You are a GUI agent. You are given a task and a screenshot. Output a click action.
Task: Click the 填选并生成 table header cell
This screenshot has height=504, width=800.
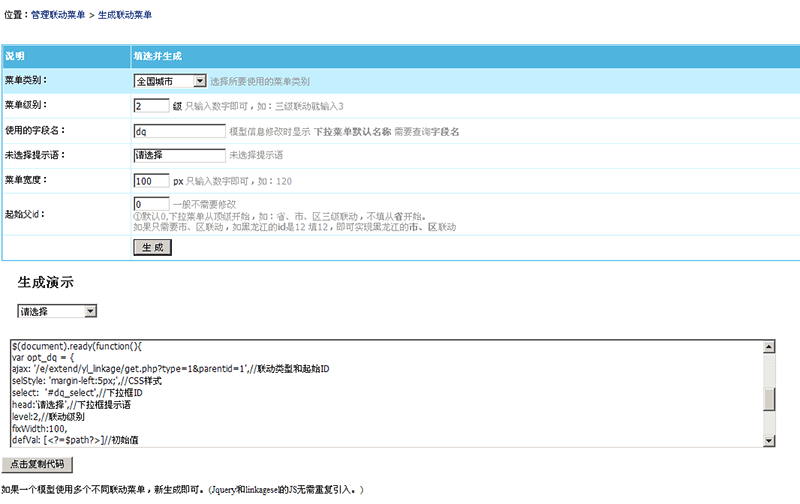click(158, 56)
